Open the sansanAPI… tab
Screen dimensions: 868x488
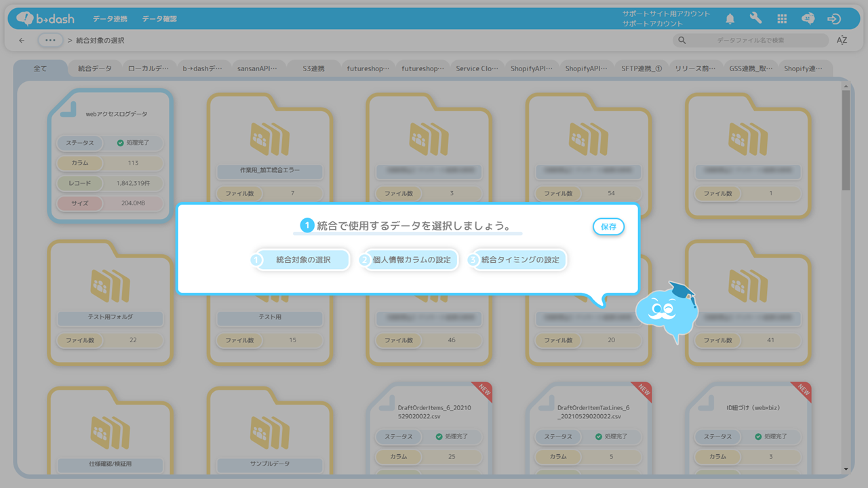click(257, 68)
